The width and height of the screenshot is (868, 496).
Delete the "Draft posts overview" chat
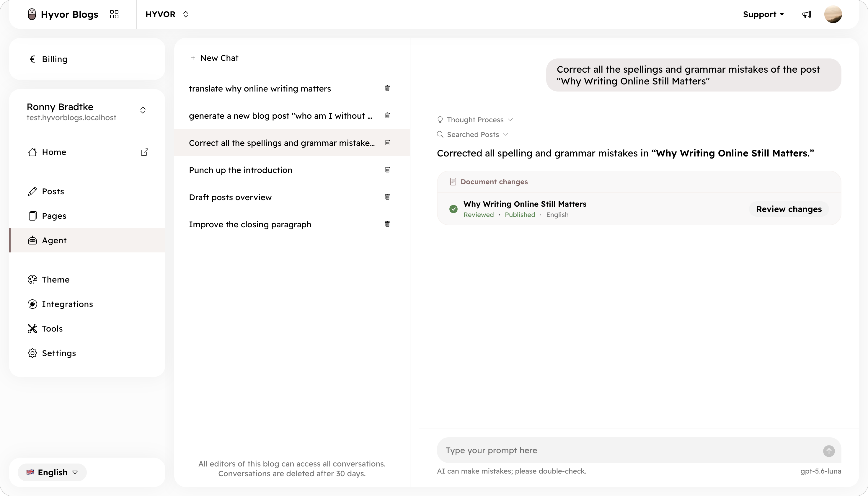[387, 197]
